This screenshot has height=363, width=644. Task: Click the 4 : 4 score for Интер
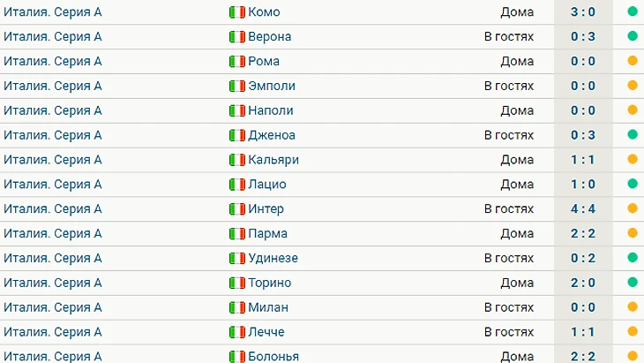coord(583,209)
